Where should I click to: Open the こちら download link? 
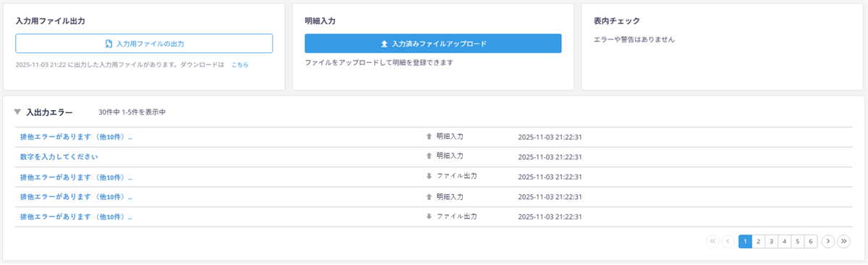click(x=239, y=65)
